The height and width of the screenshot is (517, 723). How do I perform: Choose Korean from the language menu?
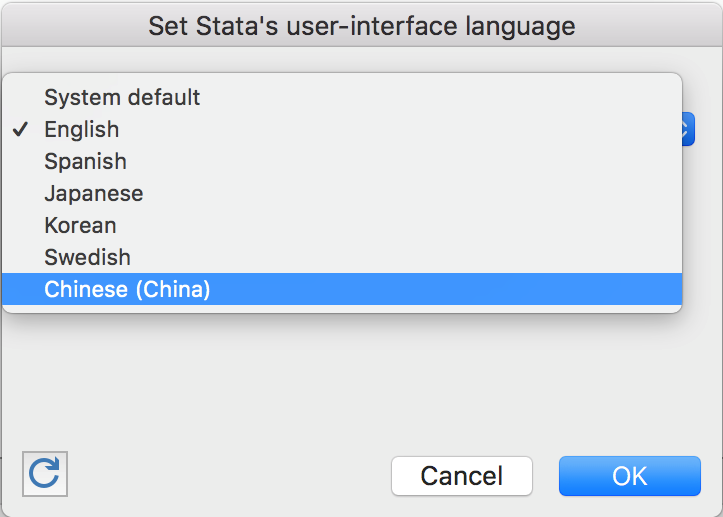(80, 226)
